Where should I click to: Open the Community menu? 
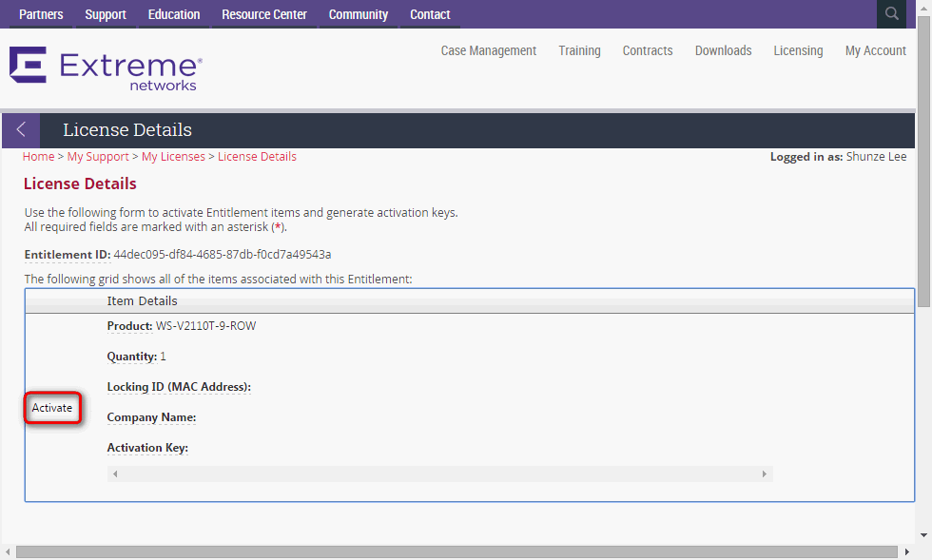359,14
